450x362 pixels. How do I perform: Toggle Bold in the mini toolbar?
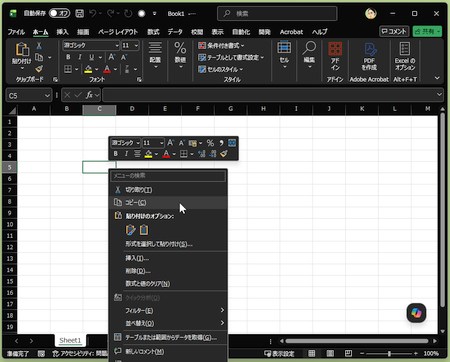115,154
